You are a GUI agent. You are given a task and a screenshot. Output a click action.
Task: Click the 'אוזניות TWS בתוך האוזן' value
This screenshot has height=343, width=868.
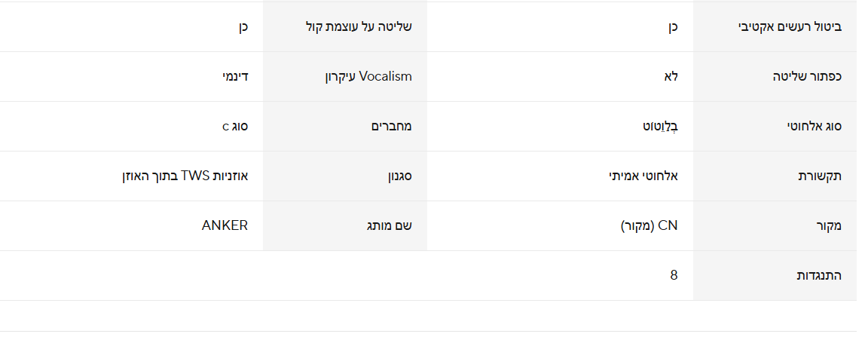[x=185, y=176]
